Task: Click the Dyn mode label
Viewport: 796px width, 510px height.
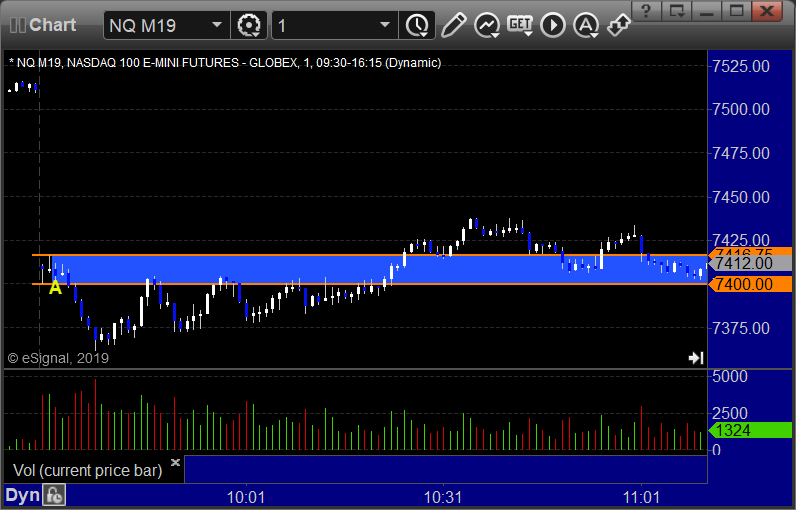Action: pos(22,496)
